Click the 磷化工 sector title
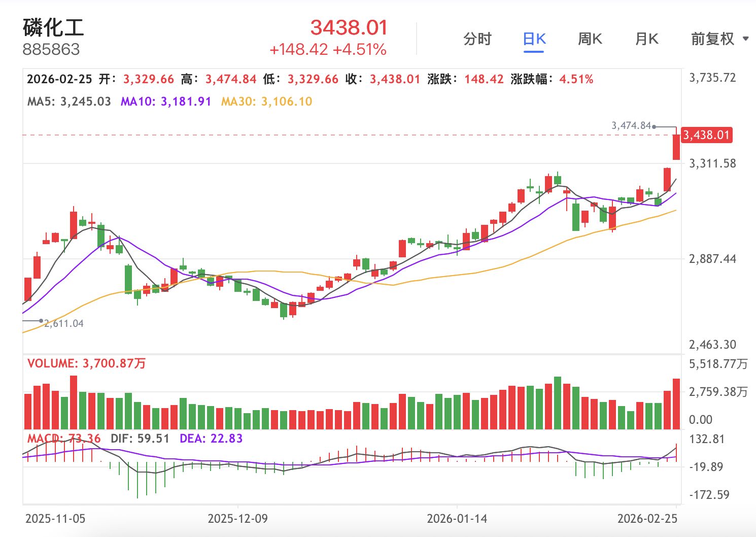 [53, 27]
